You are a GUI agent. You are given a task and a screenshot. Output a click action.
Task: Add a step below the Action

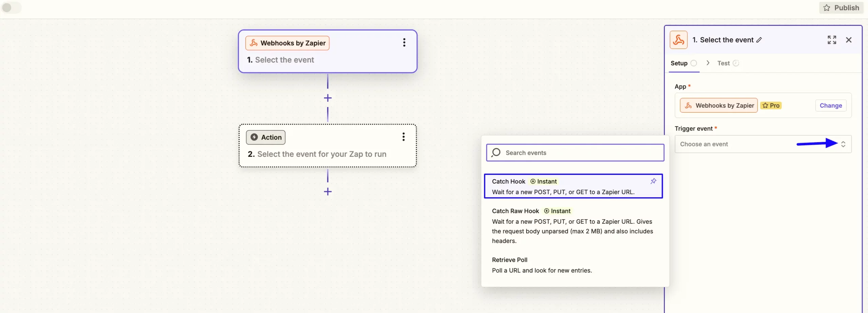(x=328, y=191)
